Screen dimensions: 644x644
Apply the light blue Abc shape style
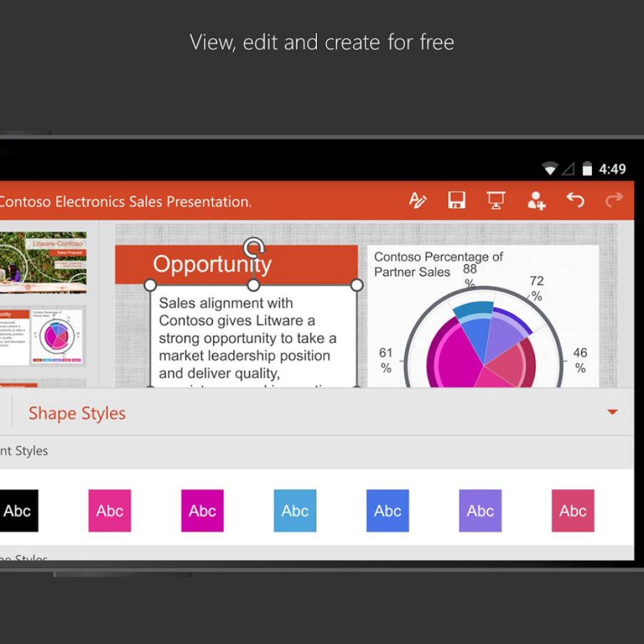coord(295,511)
